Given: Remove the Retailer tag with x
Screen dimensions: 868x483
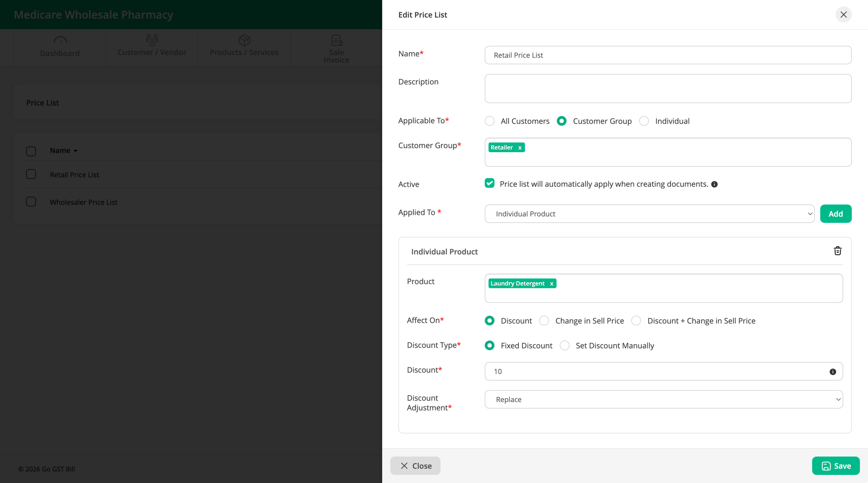Looking at the screenshot, I should pos(520,147).
